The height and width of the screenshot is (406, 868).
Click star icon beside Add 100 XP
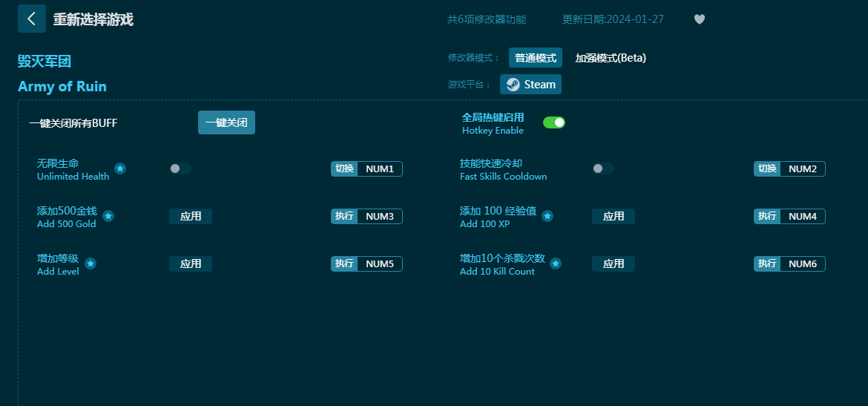click(548, 216)
